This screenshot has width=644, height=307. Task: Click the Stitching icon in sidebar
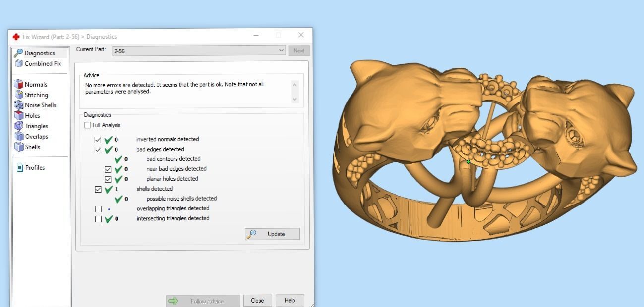pyautogui.click(x=19, y=95)
